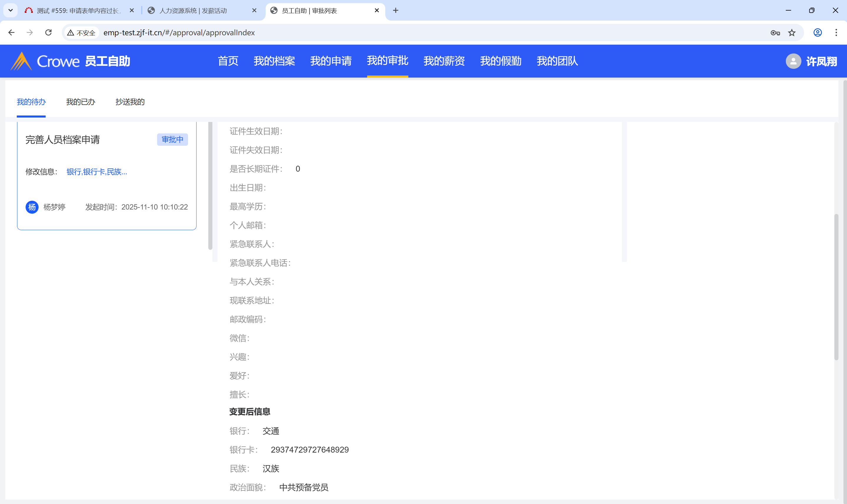This screenshot has height=504, width=847.
Task: Open the Chrome profile icon
Action: click(817, 33)
